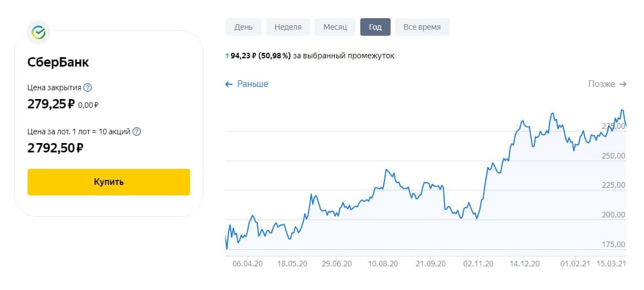Viewport: 644px width, 290px height.
Task: Click the 94,23 ₽ (50,98 %) change text
Action: (x=260, y=56)
